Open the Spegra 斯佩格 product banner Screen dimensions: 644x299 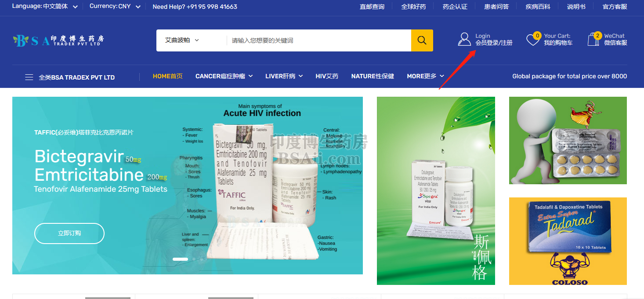coord(436,191)
